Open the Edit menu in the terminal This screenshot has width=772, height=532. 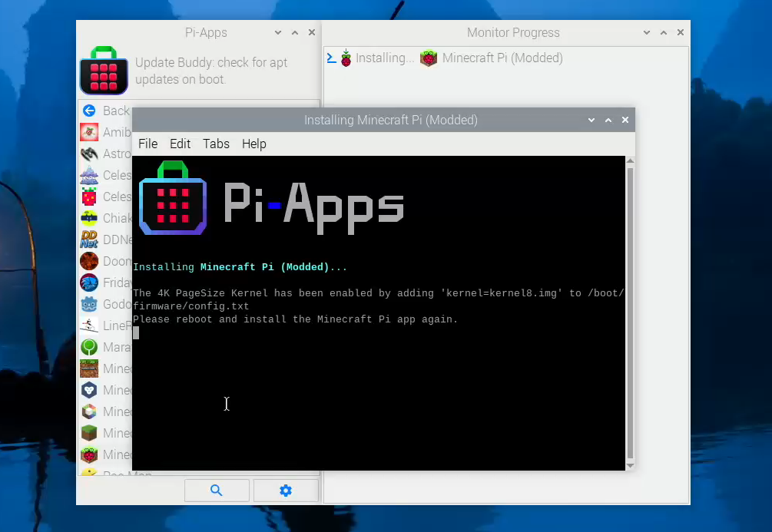[x=181, y=144]
